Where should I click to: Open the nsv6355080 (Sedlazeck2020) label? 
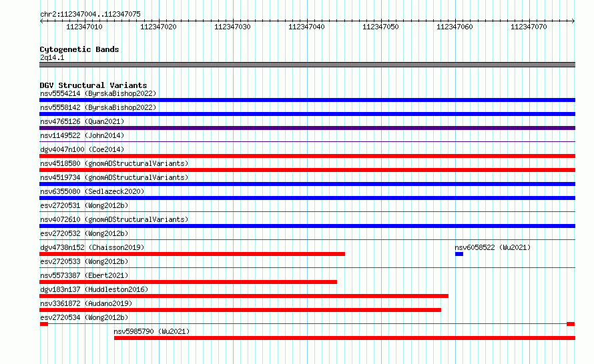(x=92, y=191)
